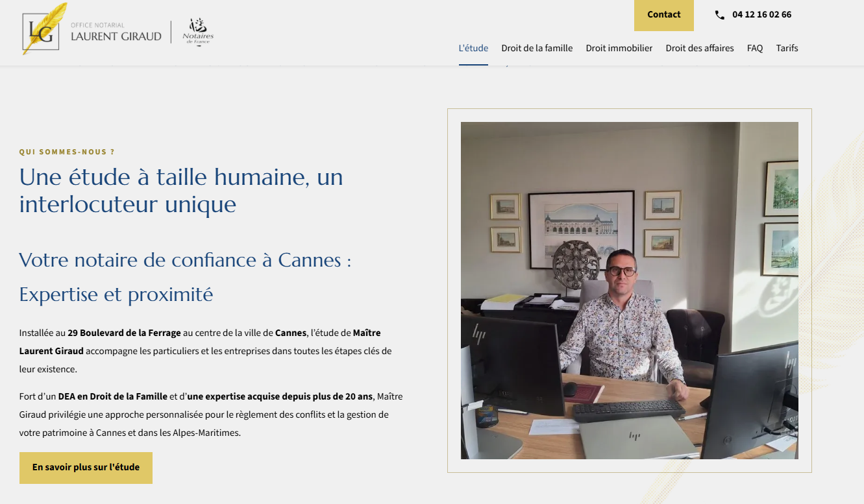Click the bold "29 Boulevard de la Ferrage" text
This screenshot has height=504, width=864.
tap(124, 333)
